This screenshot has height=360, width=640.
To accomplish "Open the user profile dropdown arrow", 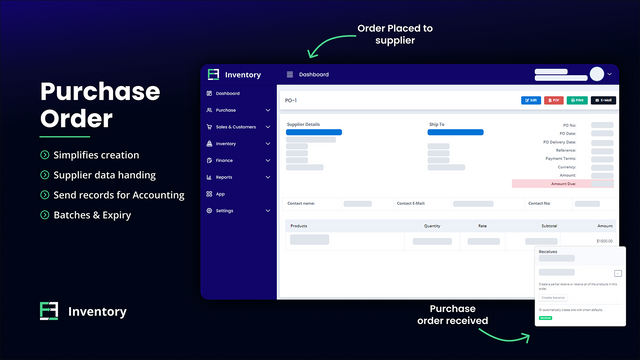I will 609,74.
